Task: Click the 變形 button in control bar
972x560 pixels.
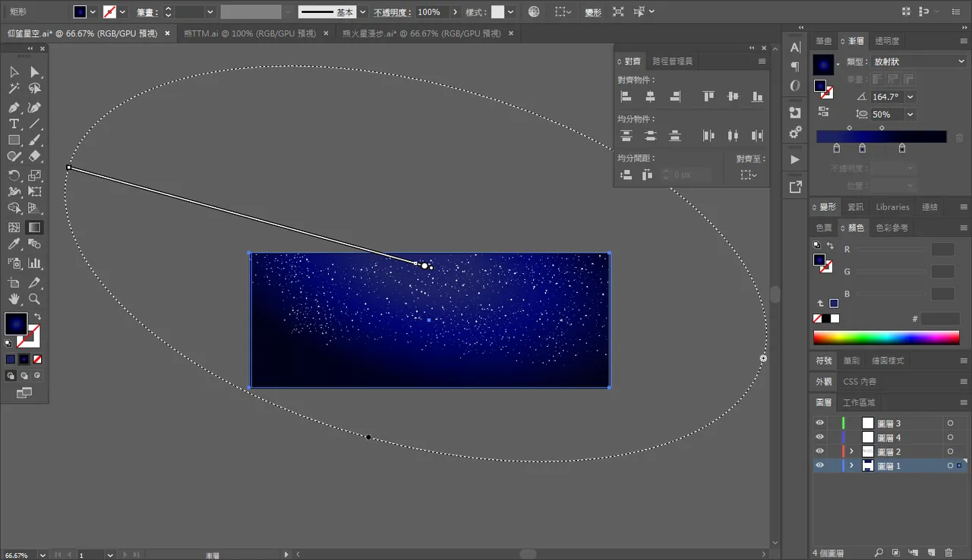Action: coord(593,12)
